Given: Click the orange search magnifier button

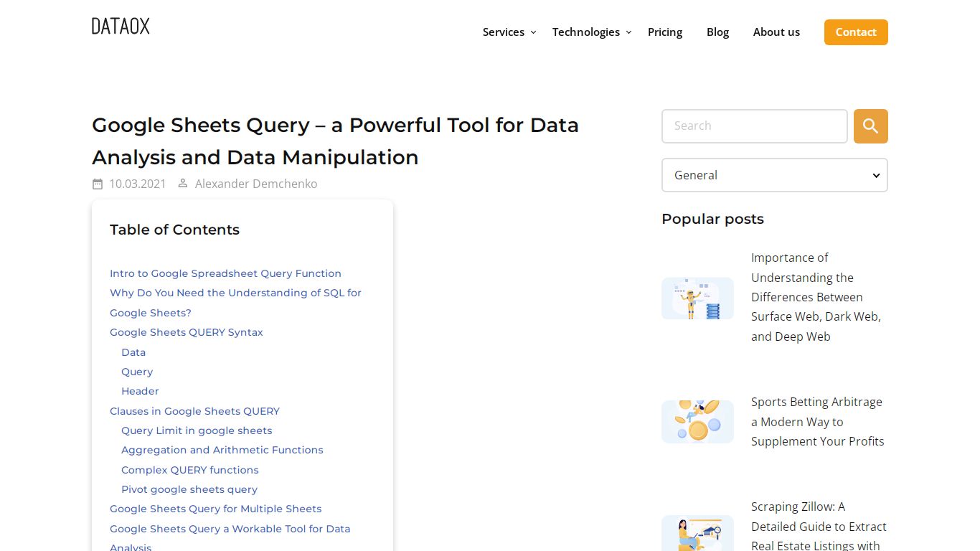Looking at the screenshot, I should 870,126.
